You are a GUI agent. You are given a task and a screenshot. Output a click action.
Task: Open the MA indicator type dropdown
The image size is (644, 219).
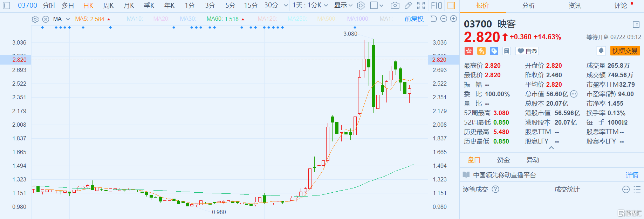[68, 19]
